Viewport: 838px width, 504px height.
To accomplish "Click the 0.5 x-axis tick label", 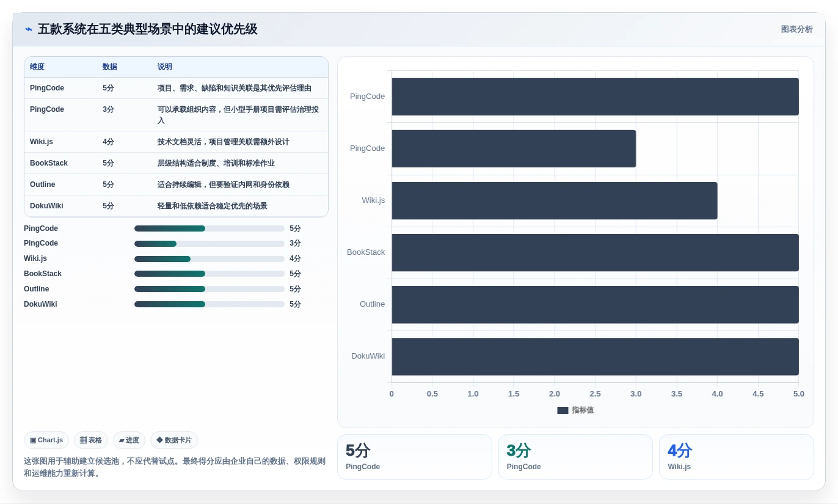I will tap(432, 394).
